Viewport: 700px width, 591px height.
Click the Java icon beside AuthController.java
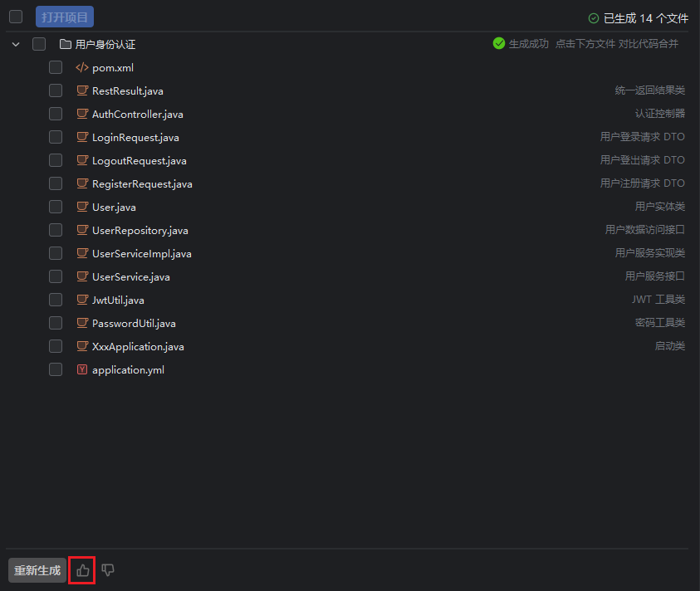[x=81, y=114]
